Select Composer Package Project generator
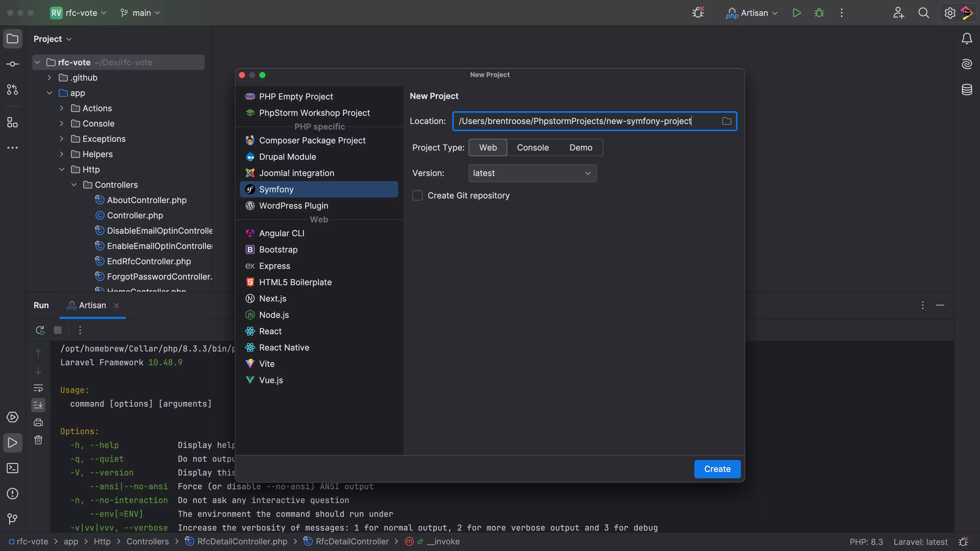Image resolution: width=980 pixels, height=551 pixels. click(312, 140)
